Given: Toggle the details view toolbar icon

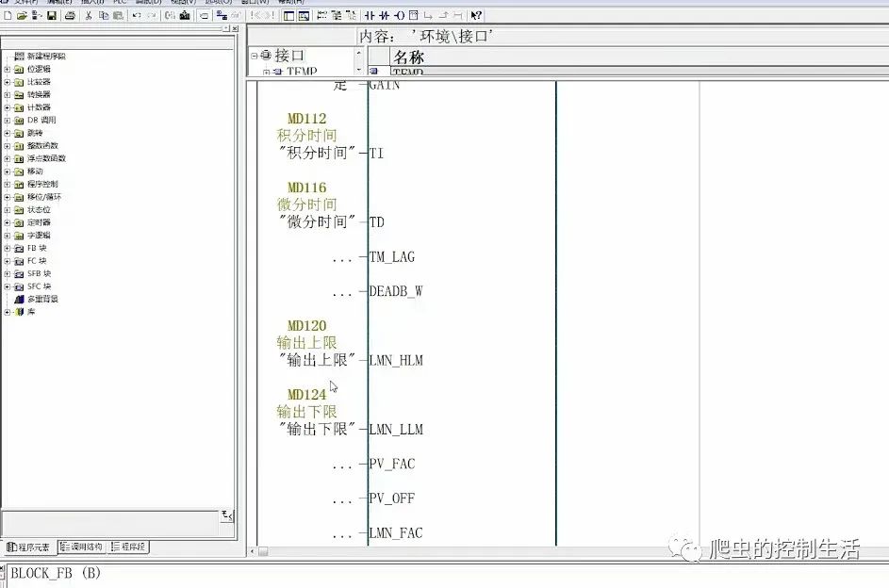Looking at the screenshot, I should tap(304, 16).
